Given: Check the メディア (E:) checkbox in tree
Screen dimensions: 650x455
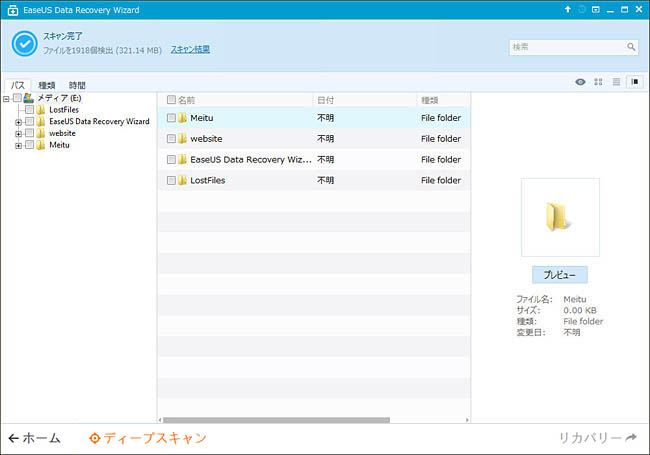Looking at the screenshot, I should pyautogui.click(x=17, y=98).
